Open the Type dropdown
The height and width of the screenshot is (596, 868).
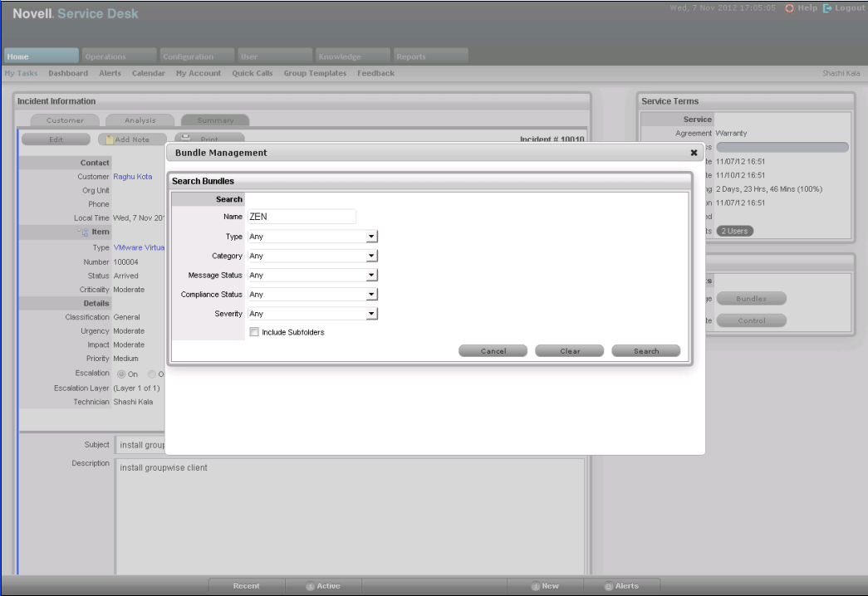(372, 237)
